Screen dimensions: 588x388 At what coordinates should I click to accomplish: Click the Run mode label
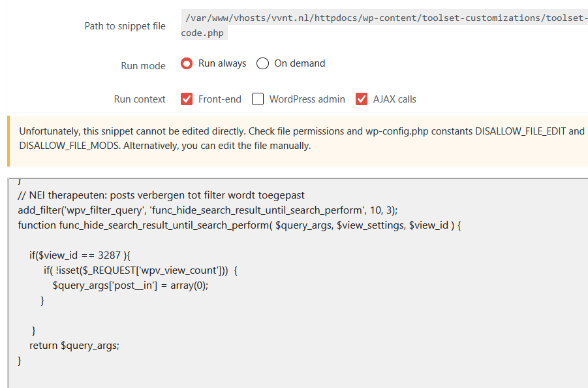click(x=143, y=66)
